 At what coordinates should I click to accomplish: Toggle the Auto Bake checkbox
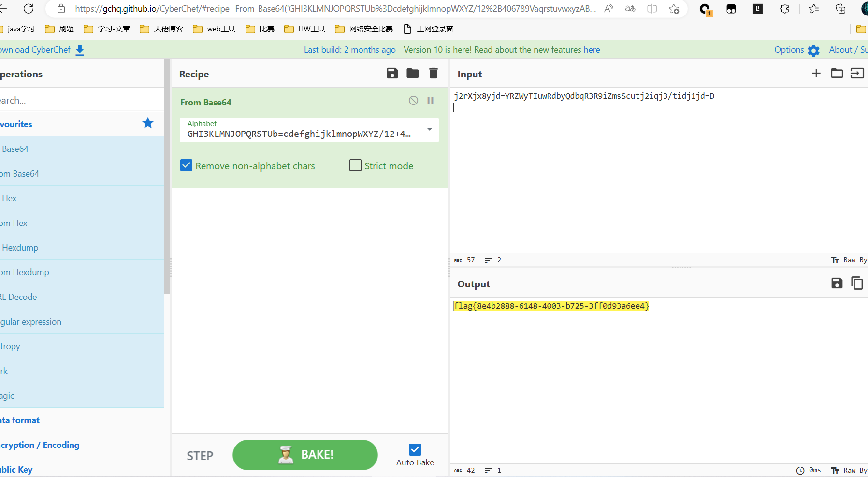[415, 449]
